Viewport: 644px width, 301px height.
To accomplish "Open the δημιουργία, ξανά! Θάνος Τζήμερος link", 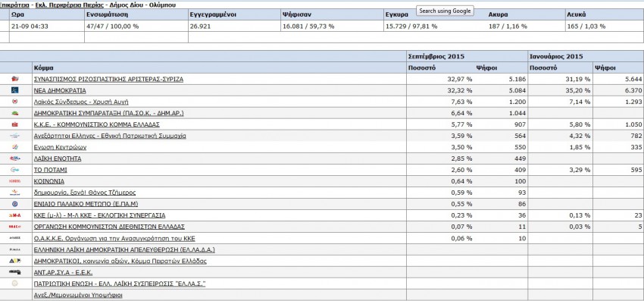I will tap(85, 193).
